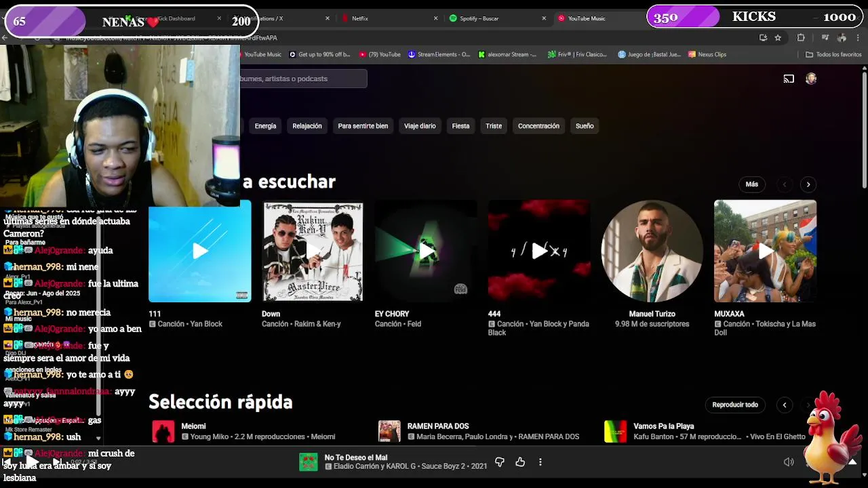Click the EY CHORY song title
The height and width of the screenshot is (488, 868).
click(392, 314)
